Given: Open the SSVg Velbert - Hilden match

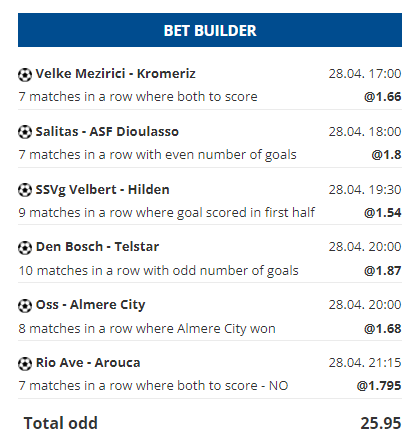Looking at the screenshot, I should pyautogui.click(x=102, y=190).
